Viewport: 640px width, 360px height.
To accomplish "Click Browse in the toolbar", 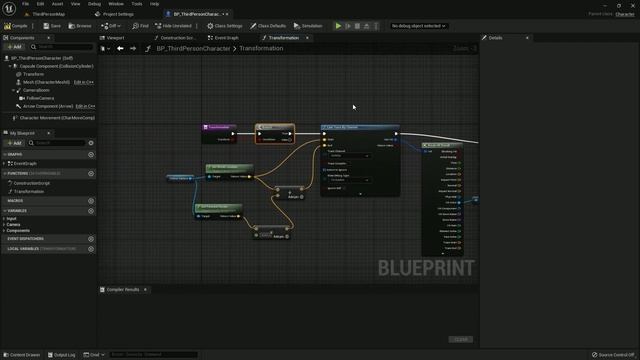I will click(80, 26).
